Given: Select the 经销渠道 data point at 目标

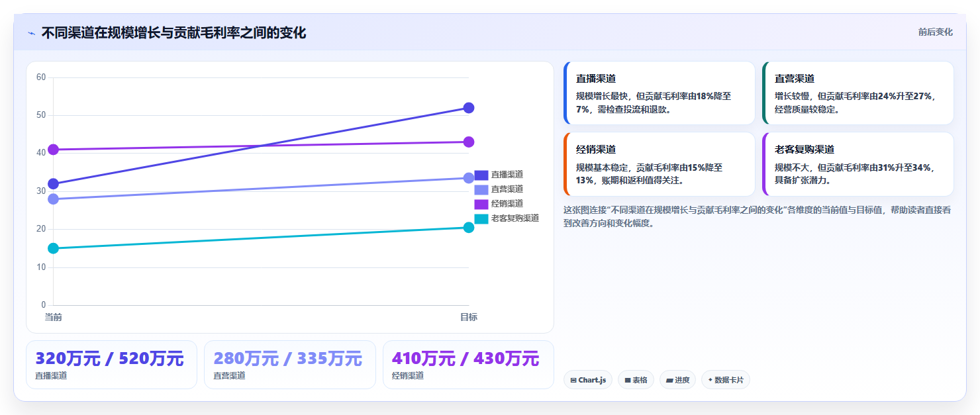Looking at the screenshot, I should 469,142.
